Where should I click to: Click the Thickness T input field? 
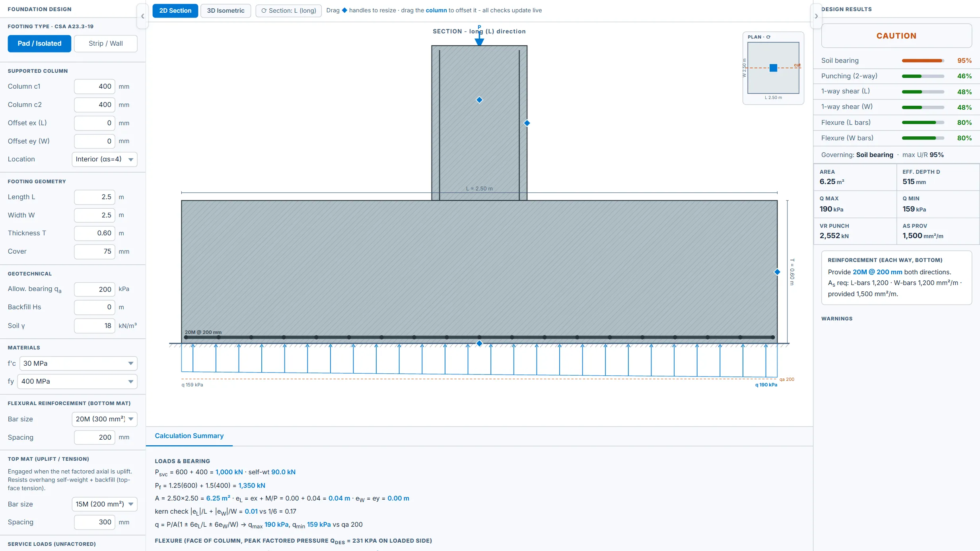95,233
